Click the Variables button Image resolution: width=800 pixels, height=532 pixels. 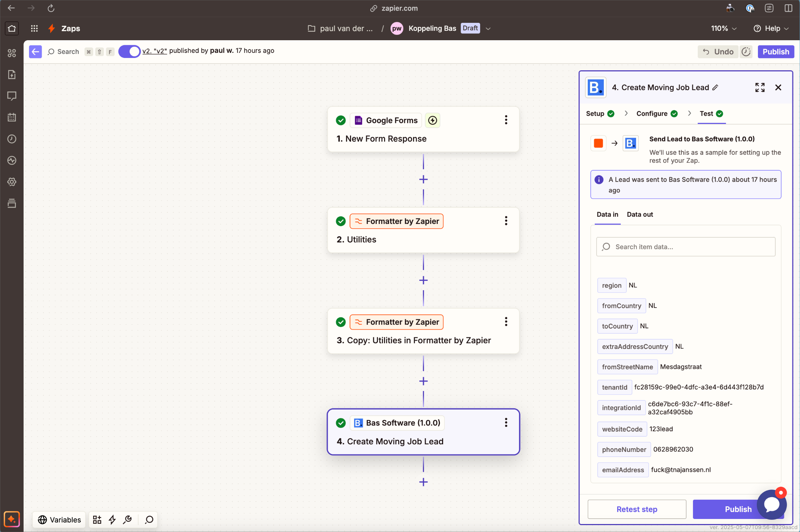[x=60, y=520]
